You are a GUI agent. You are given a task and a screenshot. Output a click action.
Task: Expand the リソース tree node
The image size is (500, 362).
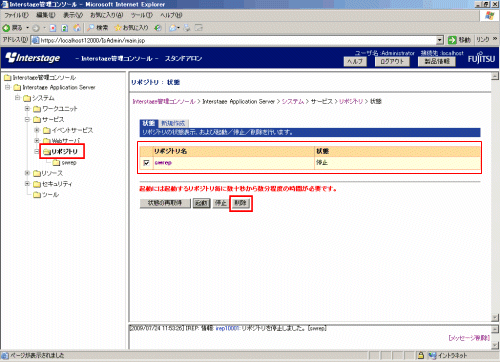tap(27, 173)
